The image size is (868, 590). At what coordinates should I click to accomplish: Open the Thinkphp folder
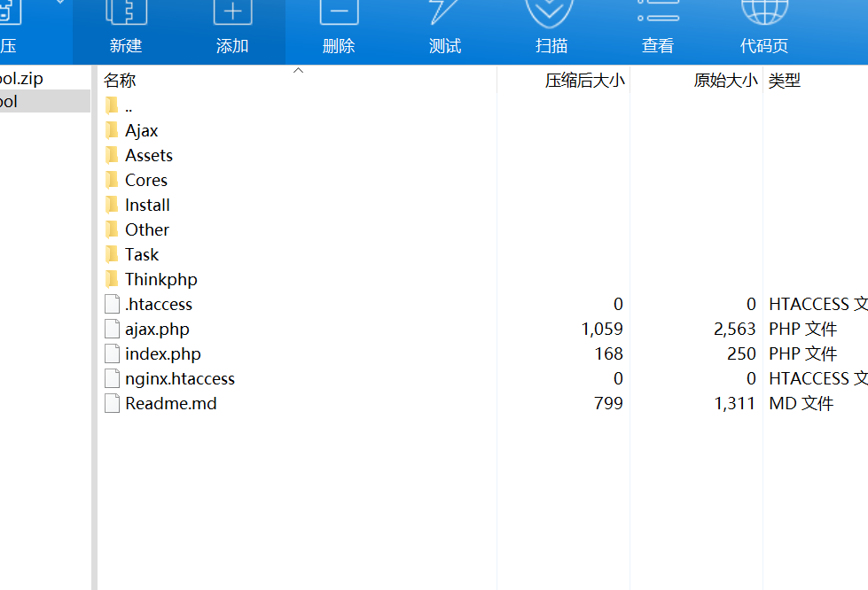pos(162,278)
